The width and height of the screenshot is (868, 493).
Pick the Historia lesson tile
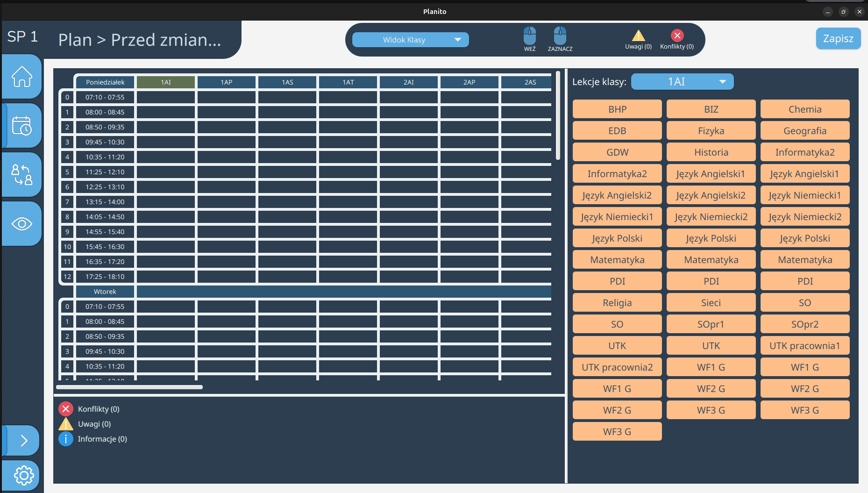pos(711,152)
